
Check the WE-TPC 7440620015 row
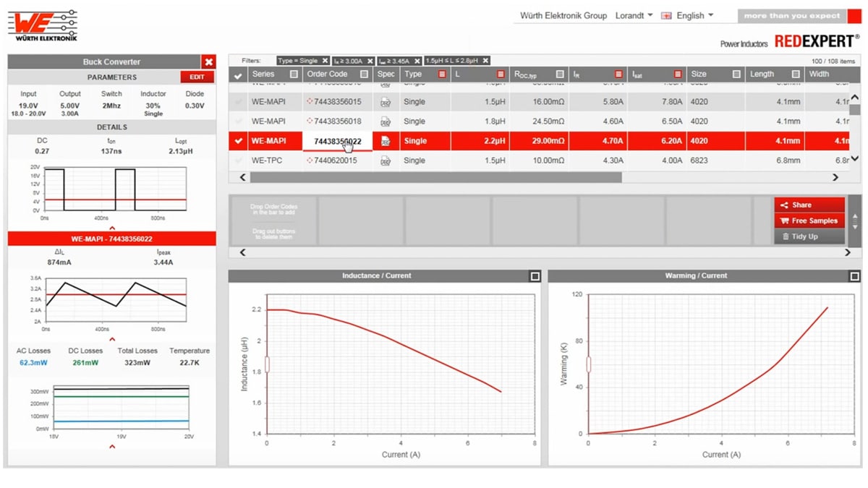(238, 160)
